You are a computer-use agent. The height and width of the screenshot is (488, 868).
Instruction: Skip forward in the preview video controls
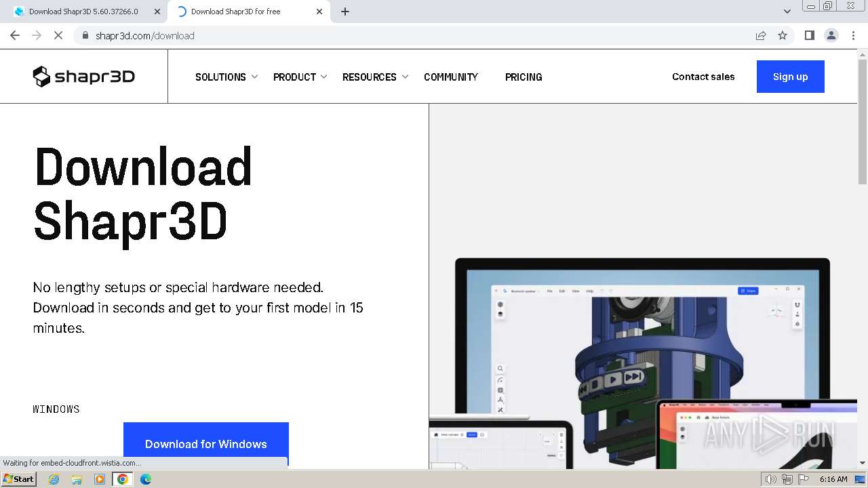click(x=633, y=376)
